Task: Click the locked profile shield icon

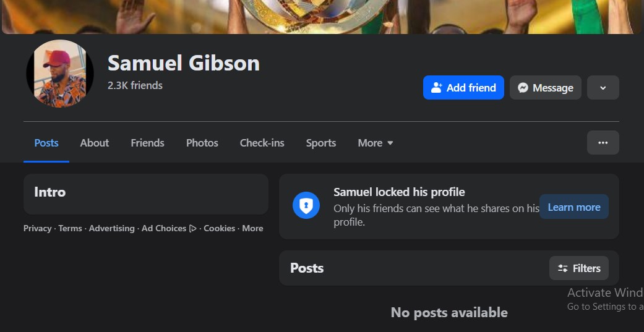Action: pos(306,205)
